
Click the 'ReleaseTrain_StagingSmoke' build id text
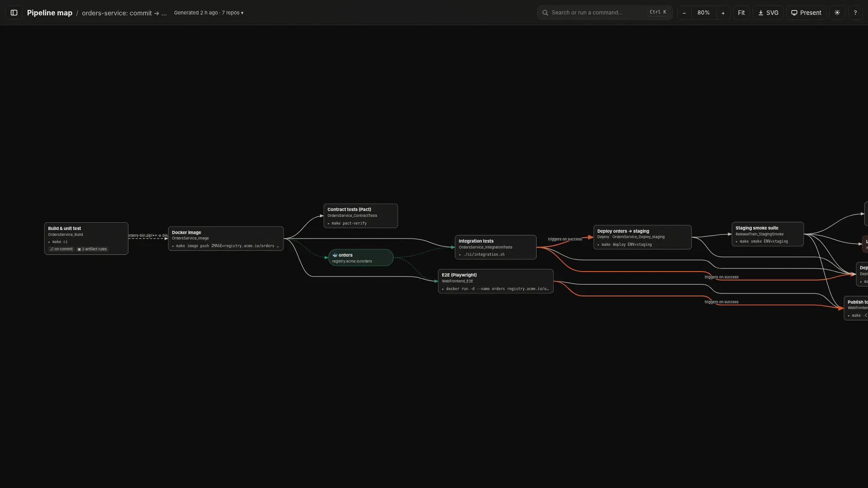(759, 234)
